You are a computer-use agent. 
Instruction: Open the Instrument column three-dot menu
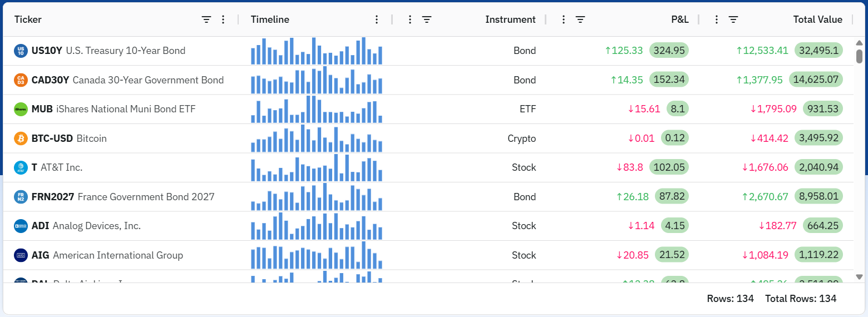click(410, 19)
